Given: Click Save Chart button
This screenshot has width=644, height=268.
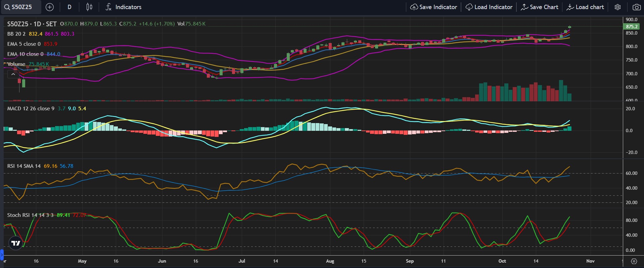Looking at the screenshot, I should click(540, 7).
